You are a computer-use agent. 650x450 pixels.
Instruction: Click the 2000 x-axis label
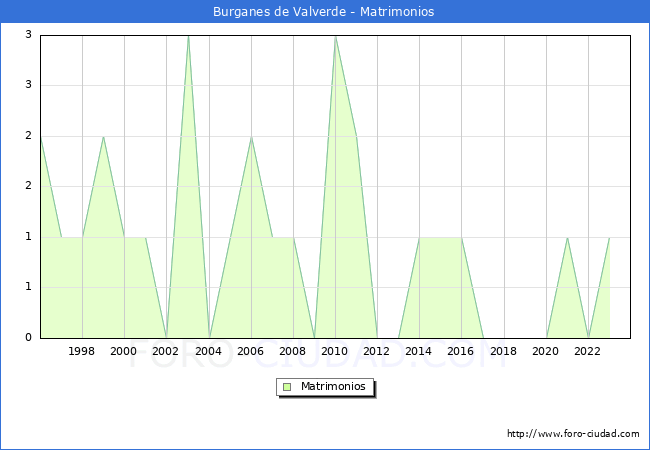pos(124,351)
